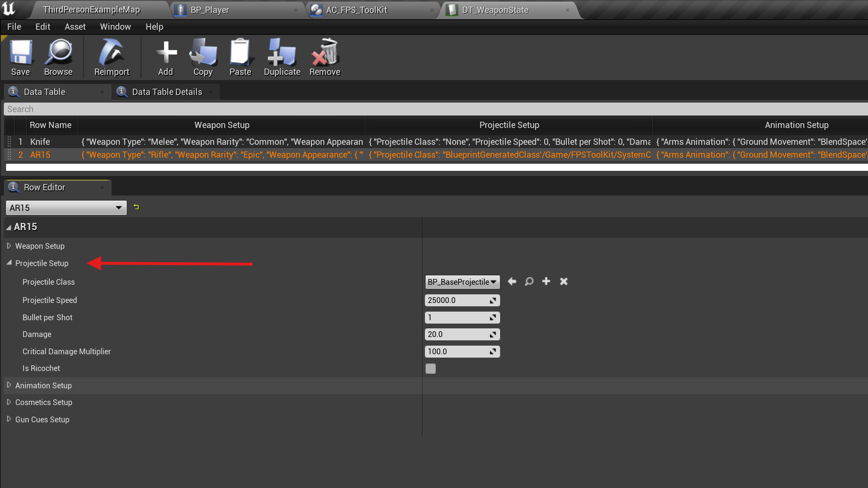Open Browse to locate asset

(x=58, y=58)
